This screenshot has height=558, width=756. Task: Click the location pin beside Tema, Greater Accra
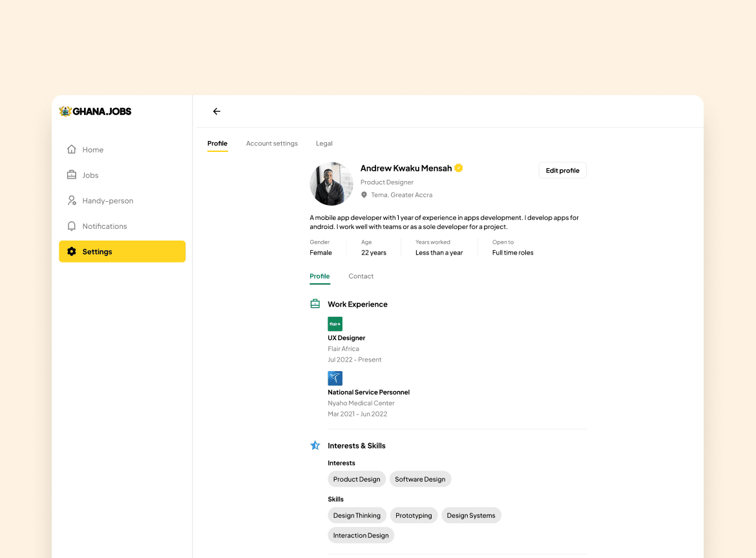click(364, 195)
